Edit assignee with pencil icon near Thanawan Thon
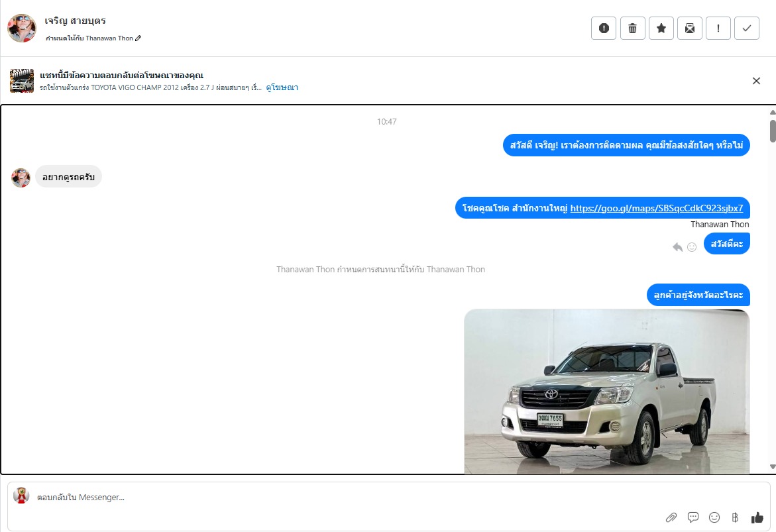The image size is (776, 532). pyautogui.click(x=139, y=38)
